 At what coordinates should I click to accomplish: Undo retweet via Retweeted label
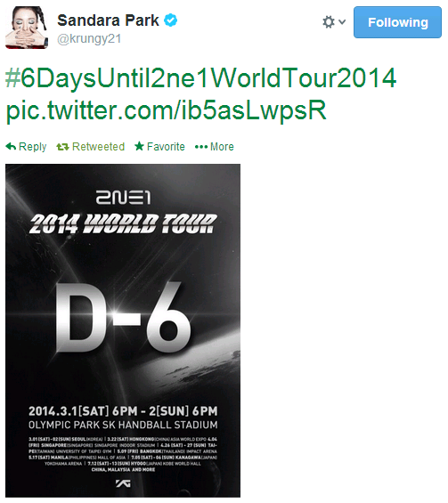point(98,147)
